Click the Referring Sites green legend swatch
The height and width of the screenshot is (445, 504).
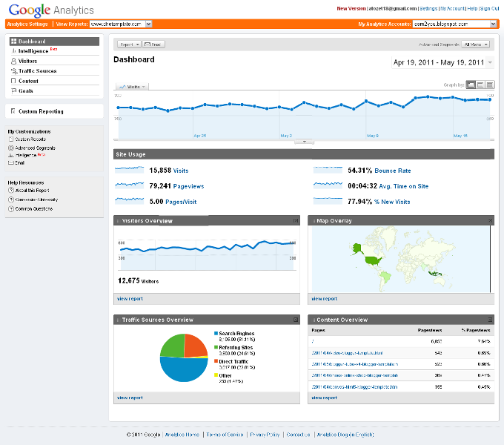coord(216,347)
